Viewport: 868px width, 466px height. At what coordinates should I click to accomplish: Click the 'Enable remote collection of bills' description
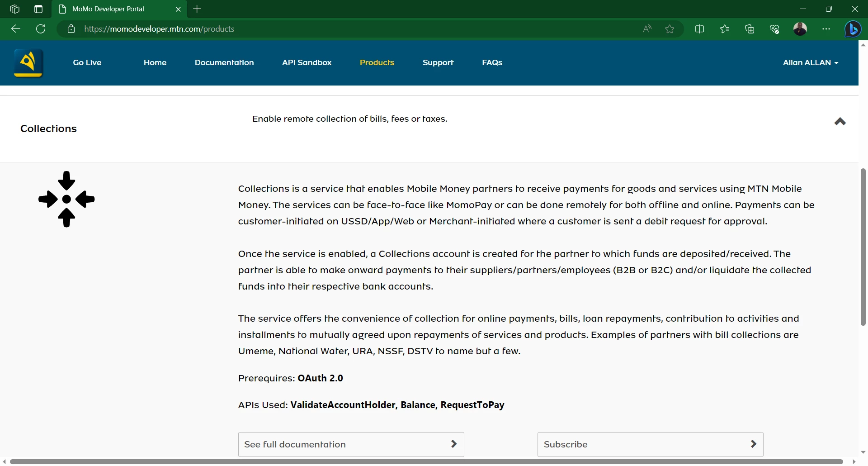click(349, 119)
